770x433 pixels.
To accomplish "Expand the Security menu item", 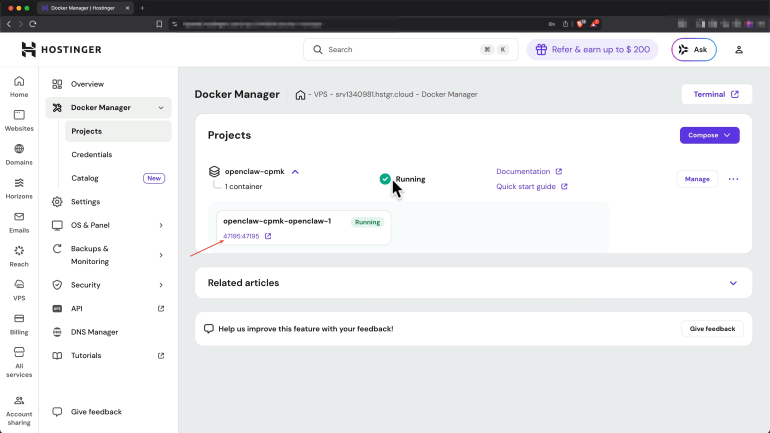I will 161,285.
